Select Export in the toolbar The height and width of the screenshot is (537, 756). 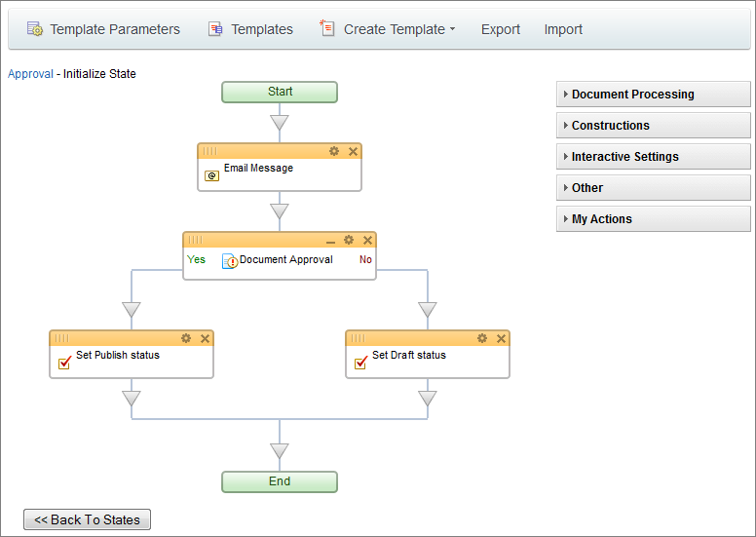[501, 29]
